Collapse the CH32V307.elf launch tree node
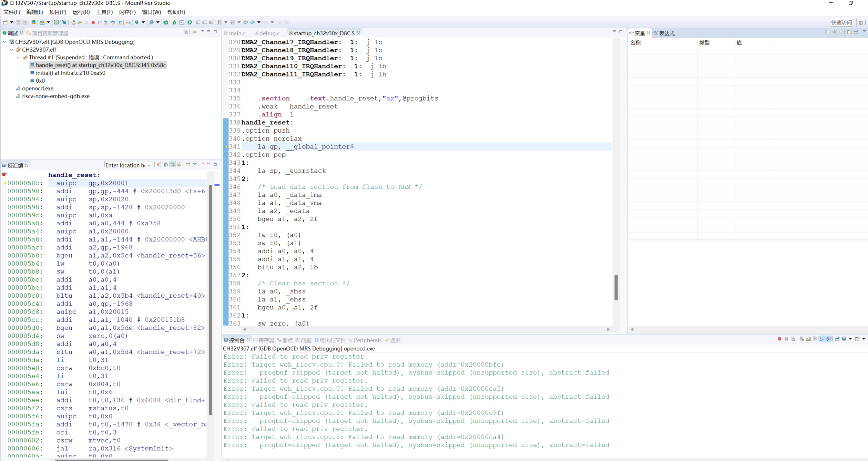The image size is (868, 461). pyautogui.click(x=4, y=42)
